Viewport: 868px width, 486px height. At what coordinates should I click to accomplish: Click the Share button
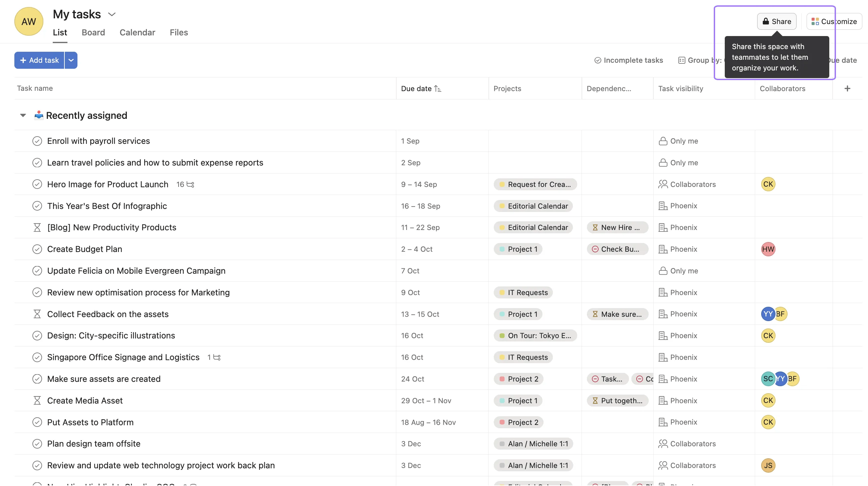776,21
